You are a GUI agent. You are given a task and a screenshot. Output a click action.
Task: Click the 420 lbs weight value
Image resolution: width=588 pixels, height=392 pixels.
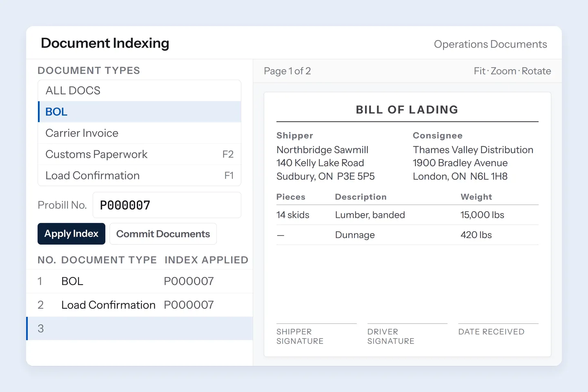(x=476, y=235)
